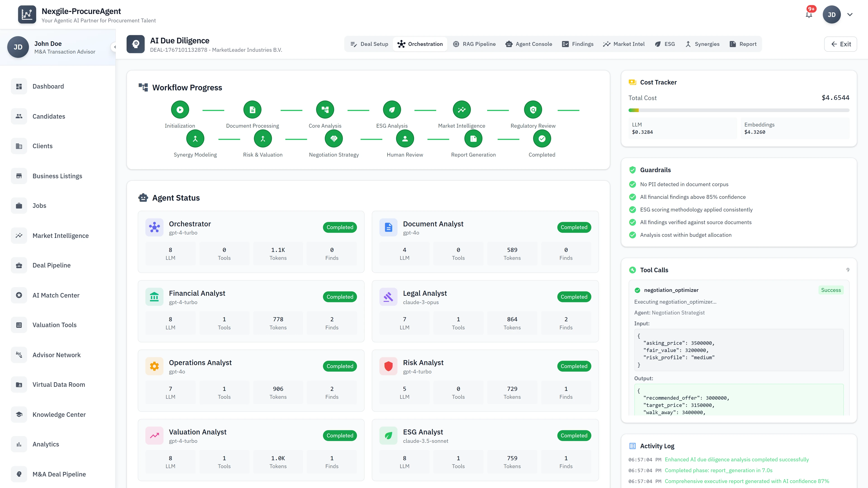Click the Completed badge on Risk Analyst

click(574, 366)
